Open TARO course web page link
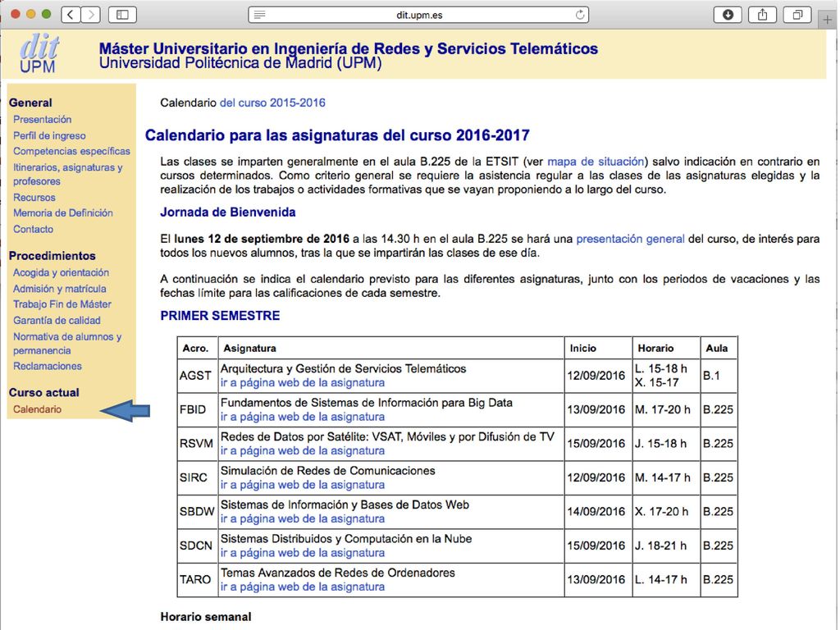 pos(303,587)
